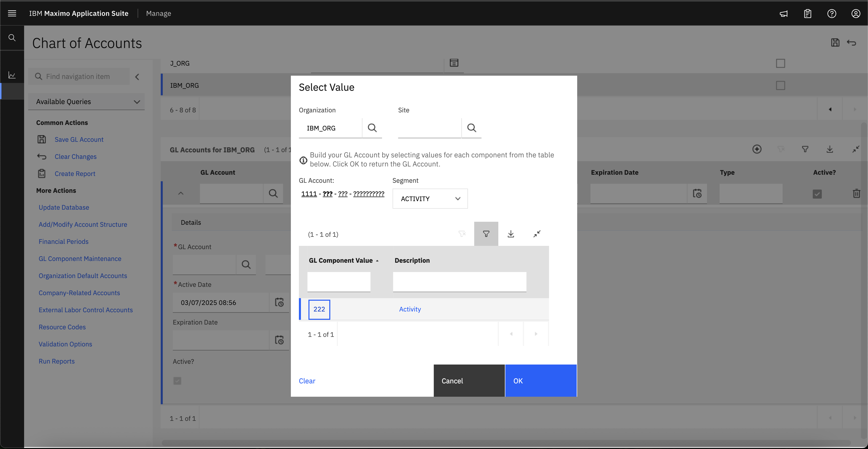Click the 1111 GL account segment
868x449 pixels.
[309, 194]
